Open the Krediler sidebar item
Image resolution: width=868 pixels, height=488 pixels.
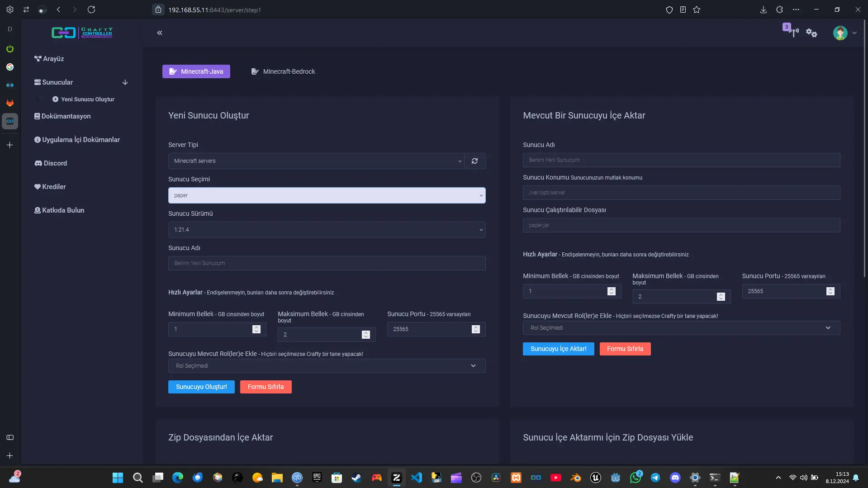point(50,187)
